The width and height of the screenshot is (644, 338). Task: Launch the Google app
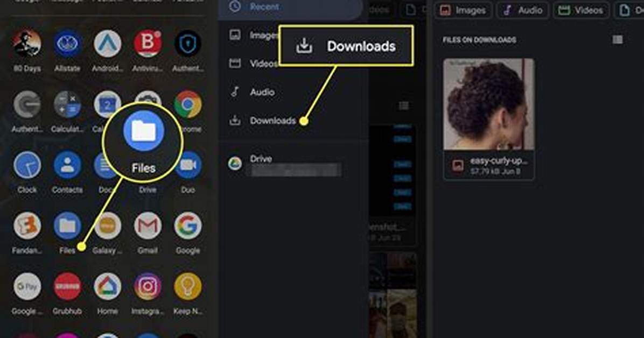coord(188,226)
